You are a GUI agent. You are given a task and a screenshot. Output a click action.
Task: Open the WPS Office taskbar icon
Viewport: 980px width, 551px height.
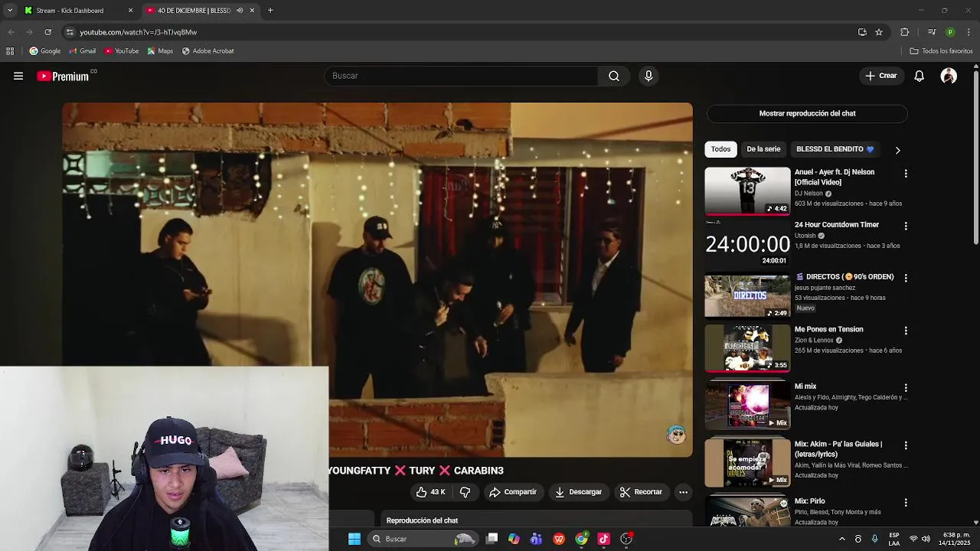point(559,539)
